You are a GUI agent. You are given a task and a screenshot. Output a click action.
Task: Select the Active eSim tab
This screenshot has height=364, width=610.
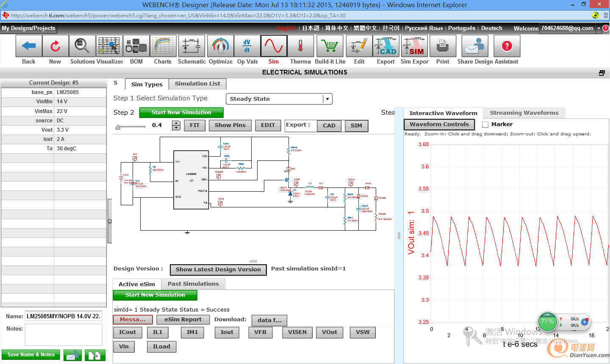[137, 284]
